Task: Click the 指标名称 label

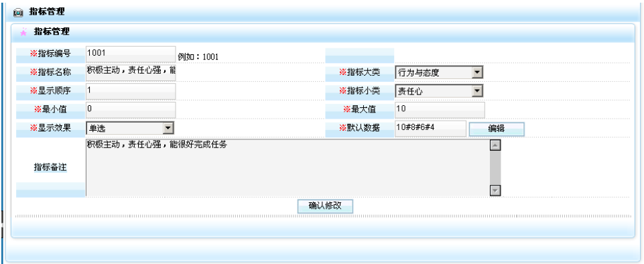Action: click(50, 72)
